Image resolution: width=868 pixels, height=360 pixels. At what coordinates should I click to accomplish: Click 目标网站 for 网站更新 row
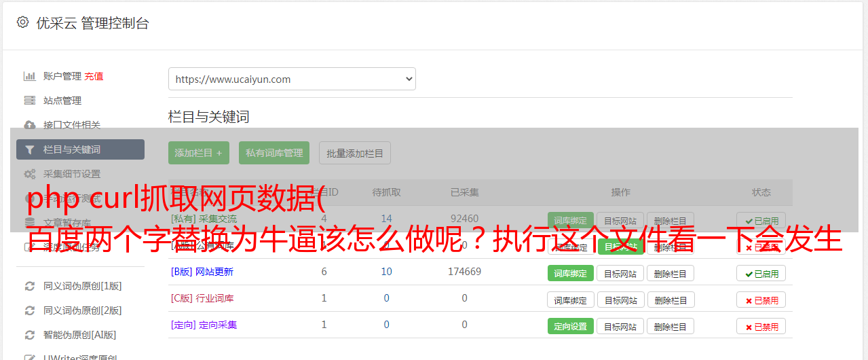(620, 273)
